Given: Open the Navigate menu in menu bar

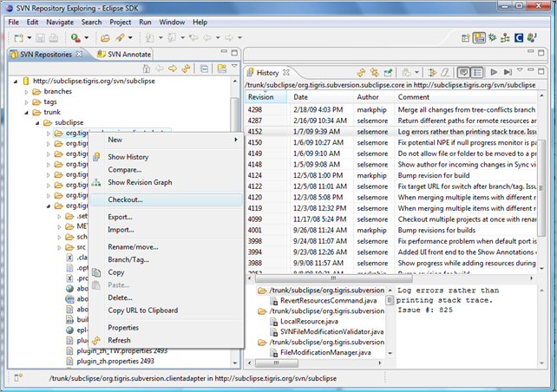Looking at the screenshot, I should (60, 21).
